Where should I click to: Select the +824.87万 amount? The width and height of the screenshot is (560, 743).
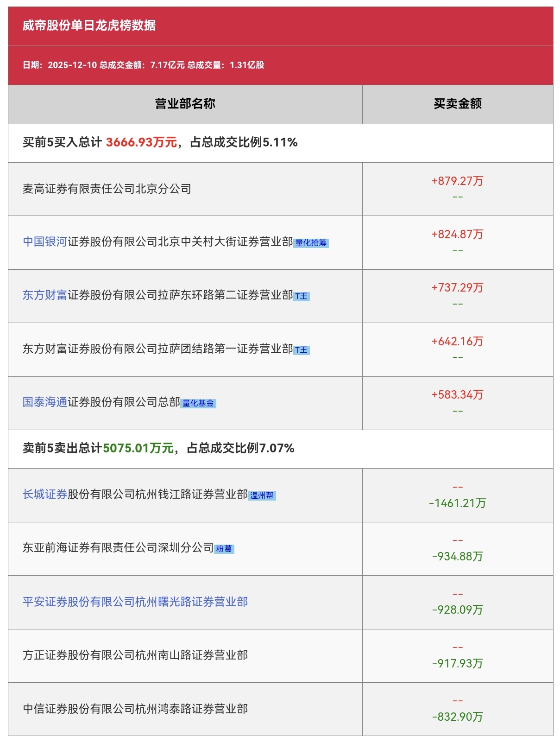(x=458, y=234)
